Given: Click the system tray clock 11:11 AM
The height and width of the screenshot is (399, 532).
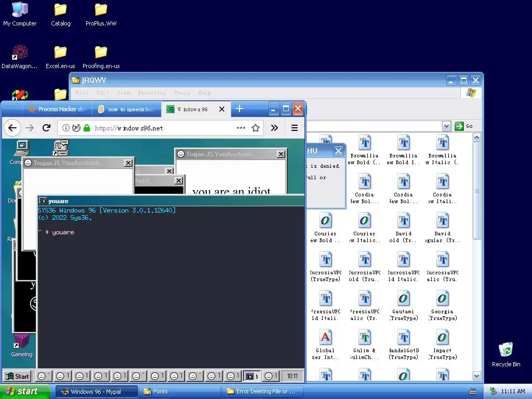Looking at the screenshot, I should [513, 392].
